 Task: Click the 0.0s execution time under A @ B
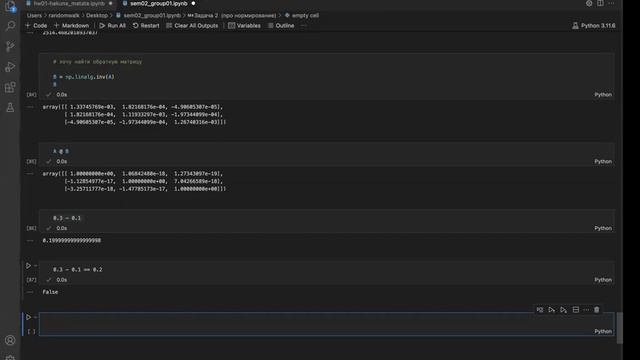pyautogui.click(x=62, y=162)
